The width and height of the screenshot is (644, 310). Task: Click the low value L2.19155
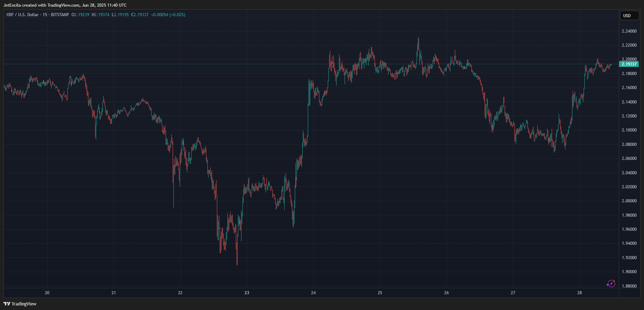coord(120,15)
